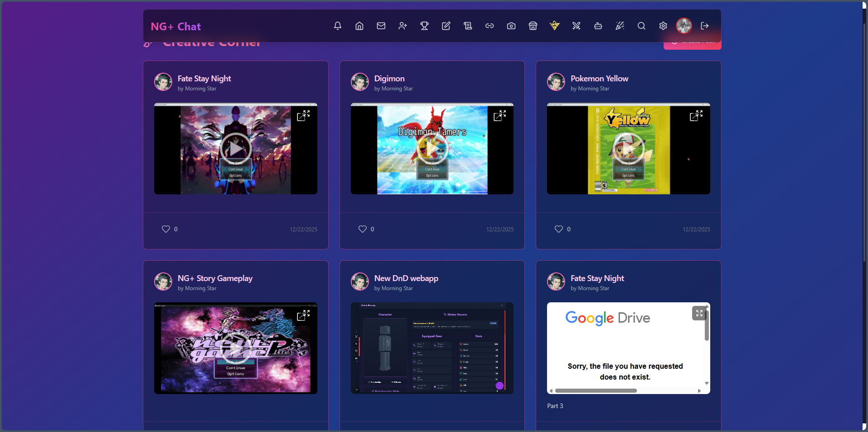Click the 'file you have requested does not exist' message

tap(625, 371)
